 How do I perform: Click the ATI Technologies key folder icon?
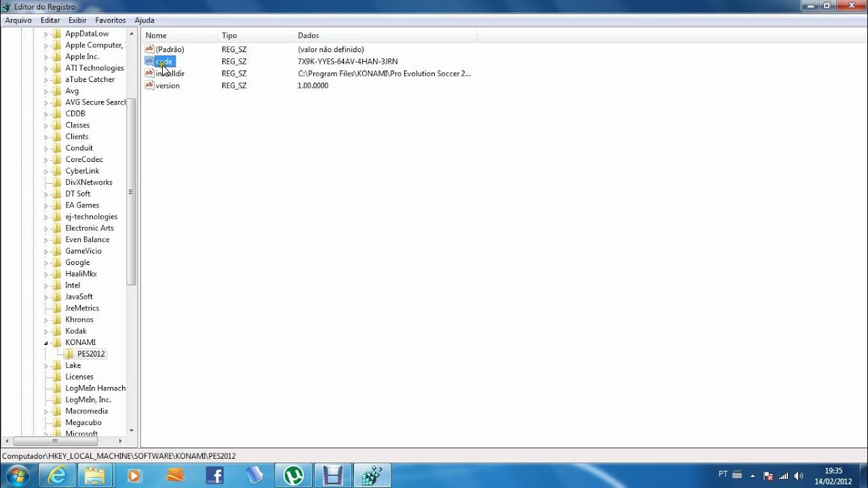[57, 68]
